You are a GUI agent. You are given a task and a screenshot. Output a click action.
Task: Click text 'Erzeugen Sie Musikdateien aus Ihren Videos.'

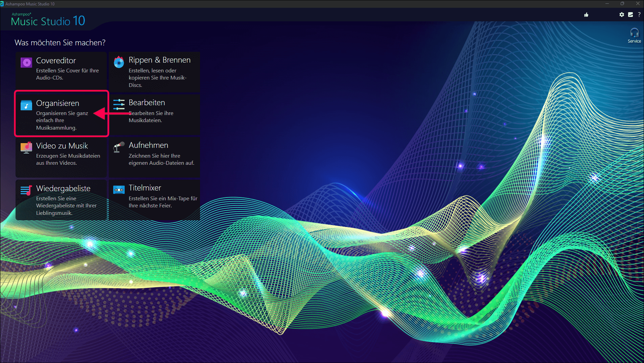click(68, 159)
